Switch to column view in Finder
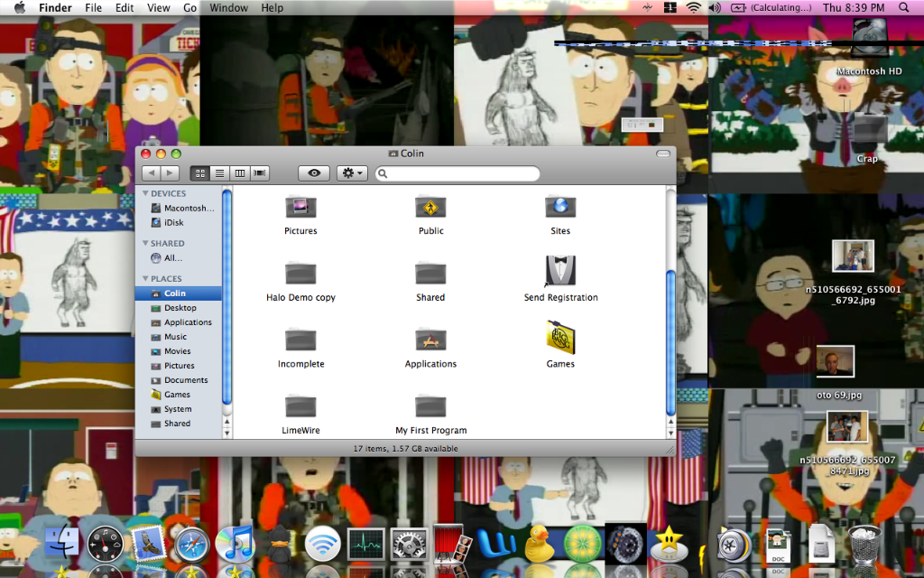Screen dimensions: 924x578 239,173
